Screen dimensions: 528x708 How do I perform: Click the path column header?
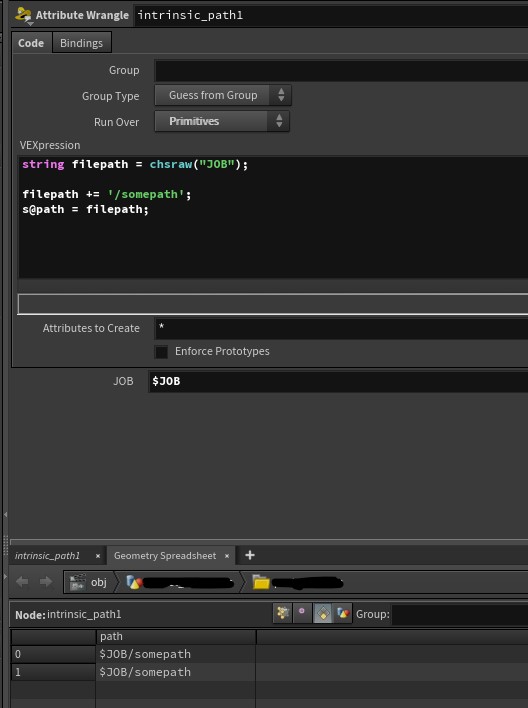[x=176, y=636]
